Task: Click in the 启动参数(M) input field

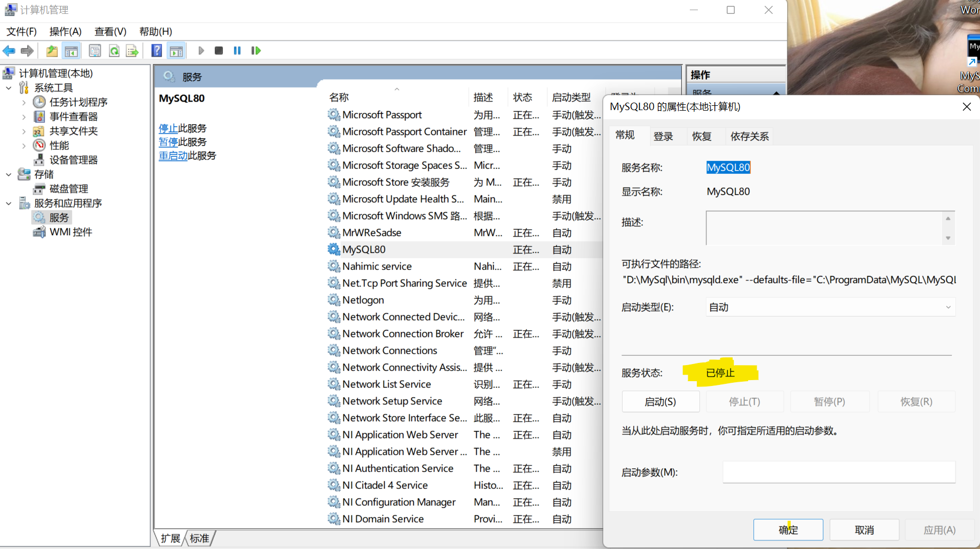Action: pos(839,472)
